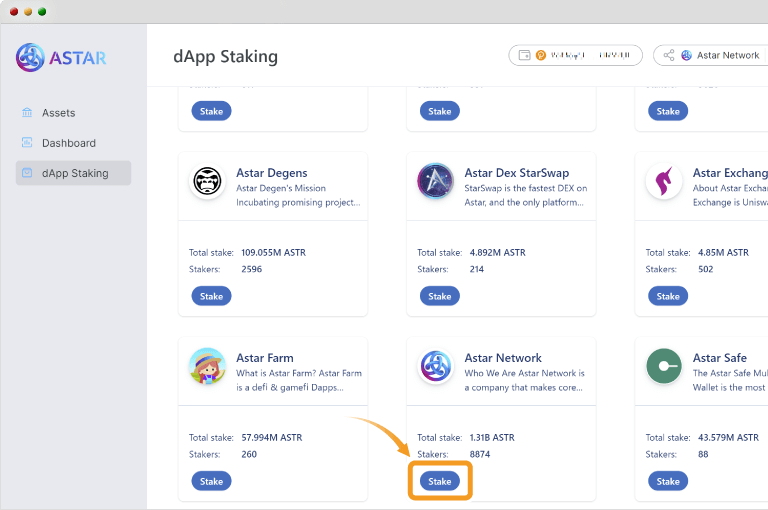Click Stake under Astar Safe
Screen dimensions: 768x510
[668, 481]
